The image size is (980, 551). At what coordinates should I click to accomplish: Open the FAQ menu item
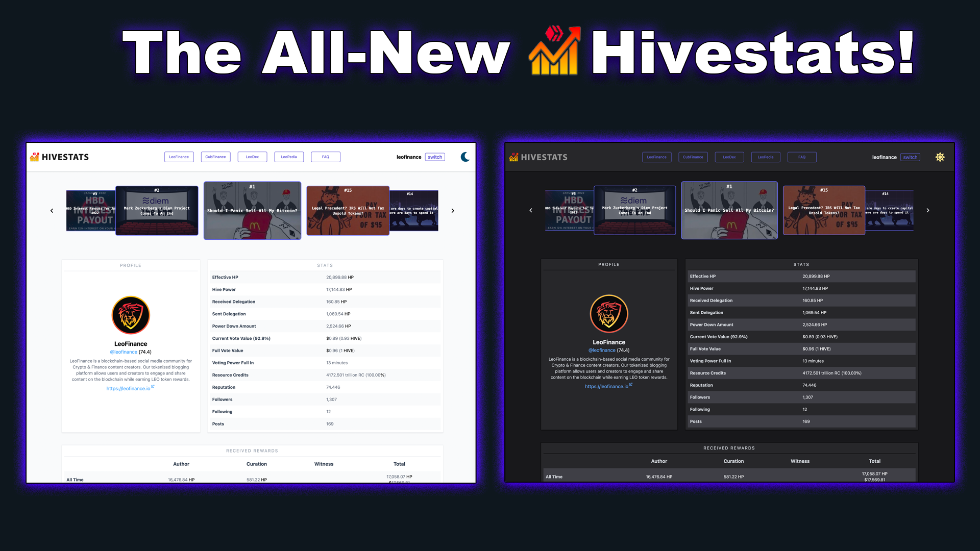pyautogui.click(x=325, y=156)
